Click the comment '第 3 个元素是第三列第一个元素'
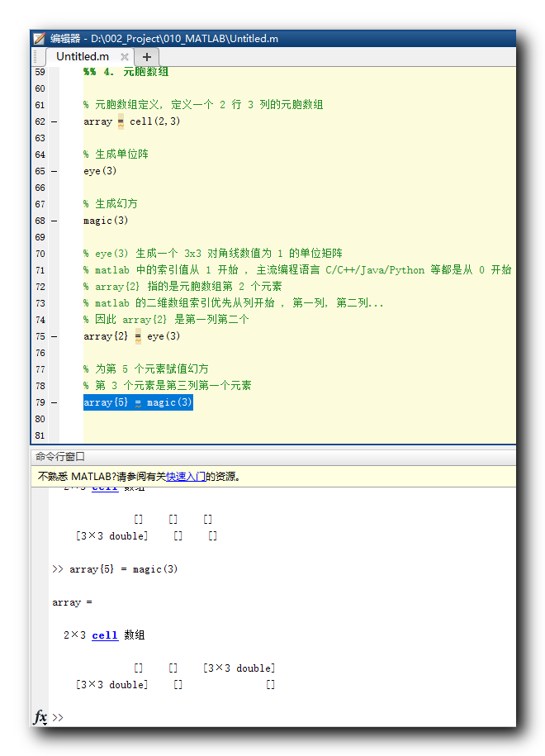 [x=167, y=386]
